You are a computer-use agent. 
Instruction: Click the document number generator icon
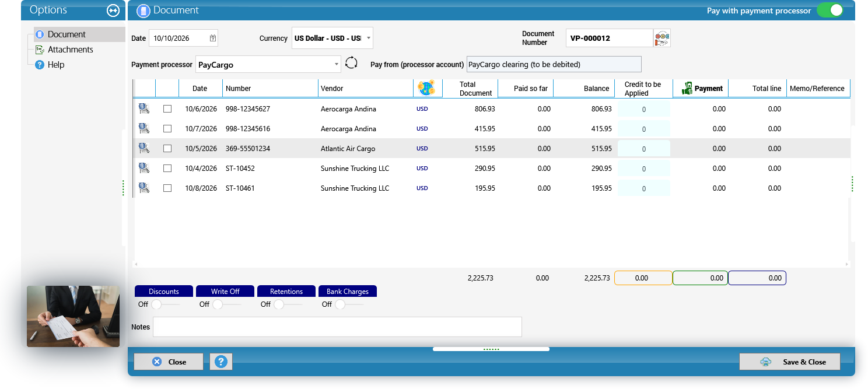662,38
